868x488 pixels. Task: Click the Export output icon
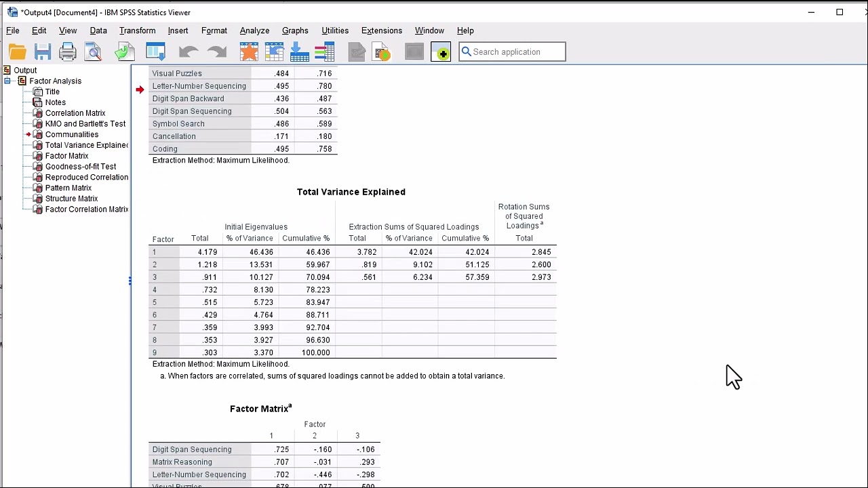125,52
